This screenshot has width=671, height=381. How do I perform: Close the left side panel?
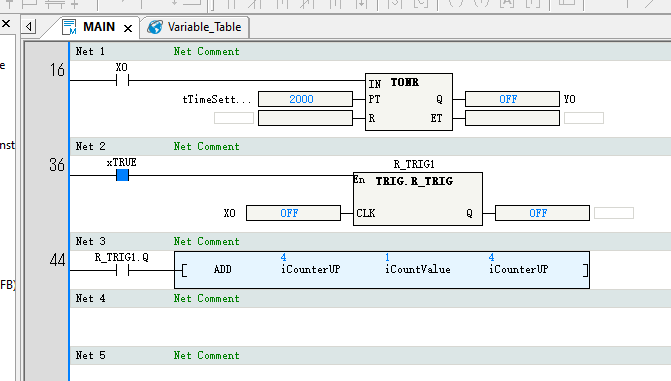[x=6, y=24]
